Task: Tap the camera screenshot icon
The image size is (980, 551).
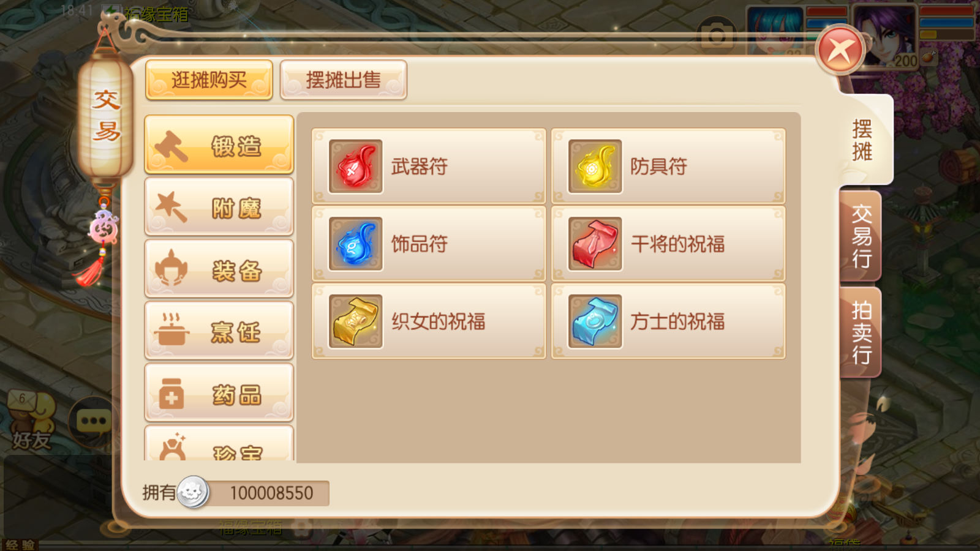Action: tap(717, 36)
